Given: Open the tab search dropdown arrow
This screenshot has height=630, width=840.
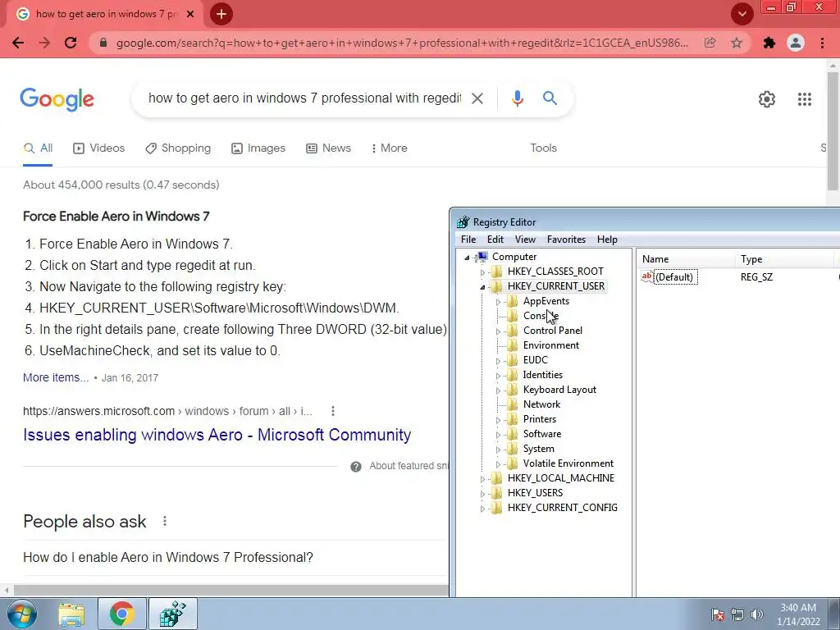Looking at the screenshot, I should pyautogui.click(x=742, y=14).
